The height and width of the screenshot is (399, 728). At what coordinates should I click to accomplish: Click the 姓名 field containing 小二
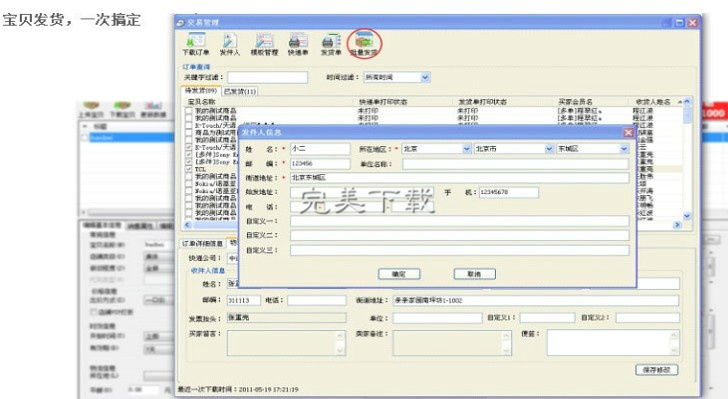tap(320, 149)
